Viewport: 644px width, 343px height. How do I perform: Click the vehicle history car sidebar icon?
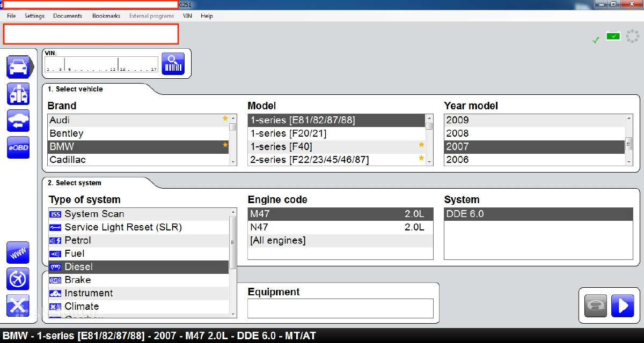18,121
